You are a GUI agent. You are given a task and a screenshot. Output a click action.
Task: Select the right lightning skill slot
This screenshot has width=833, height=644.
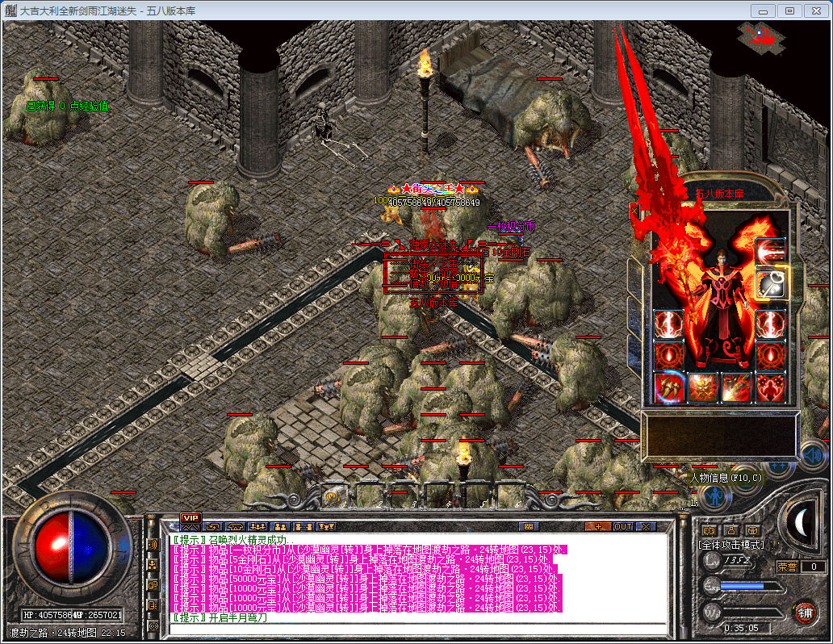(771, 324)
